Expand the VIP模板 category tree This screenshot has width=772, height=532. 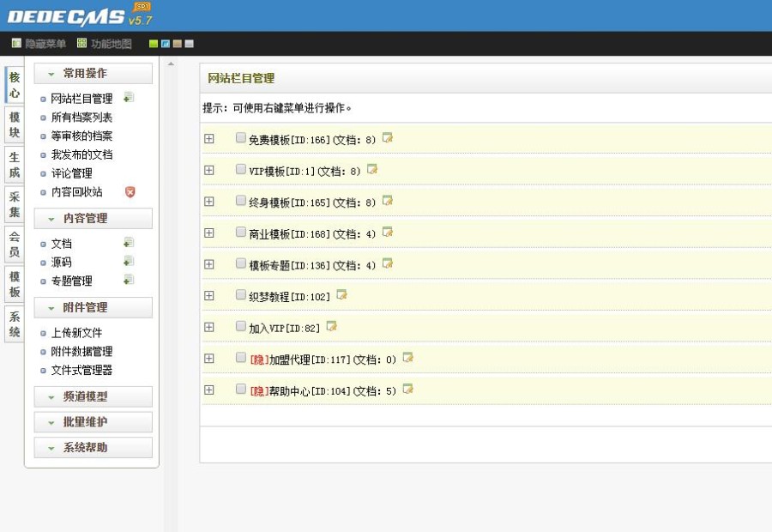click(209, 170)
